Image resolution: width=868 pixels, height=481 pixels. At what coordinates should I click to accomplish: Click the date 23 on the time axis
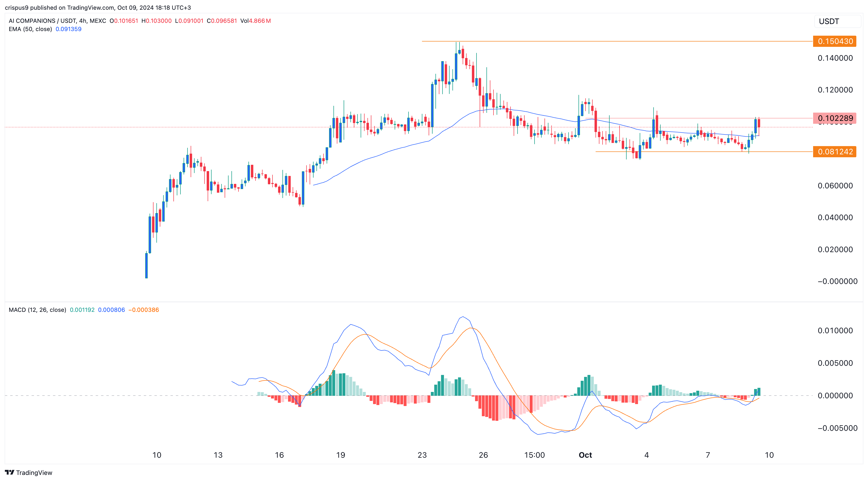point(422,455)
